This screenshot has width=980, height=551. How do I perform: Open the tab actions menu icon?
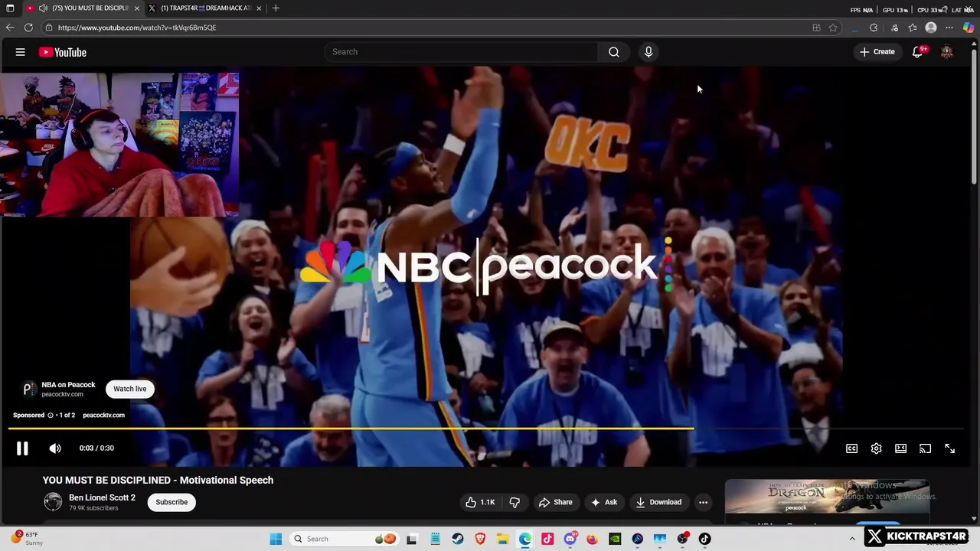coord(10,8)
